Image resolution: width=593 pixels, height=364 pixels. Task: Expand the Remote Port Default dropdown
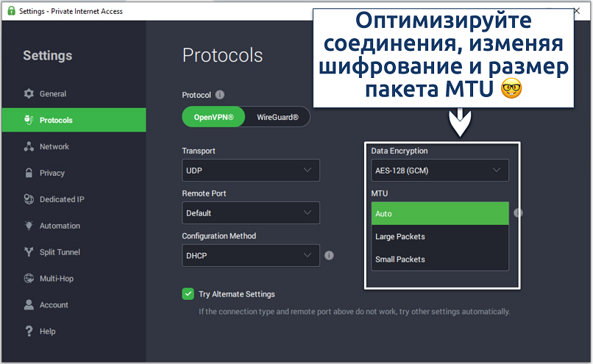click(251, 213)
